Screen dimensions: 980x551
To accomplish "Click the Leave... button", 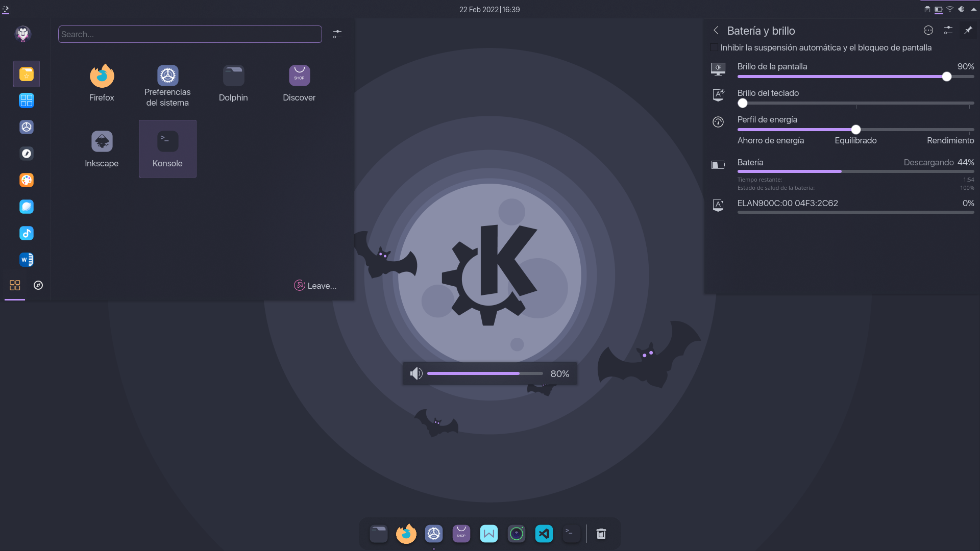I will click(315, 286).
